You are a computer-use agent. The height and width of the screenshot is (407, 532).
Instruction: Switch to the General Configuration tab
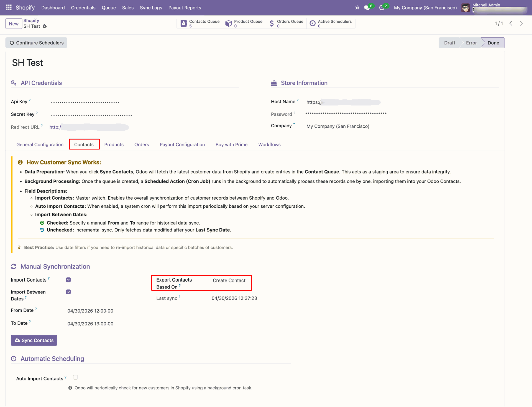point(40,145)
